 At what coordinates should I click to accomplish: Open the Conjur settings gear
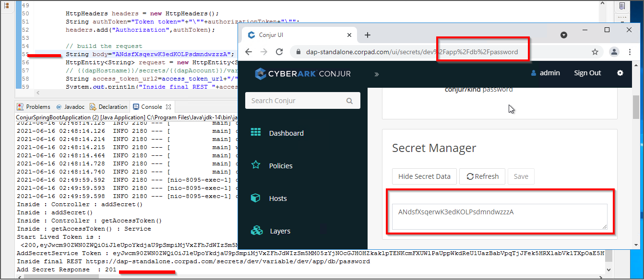620,73
